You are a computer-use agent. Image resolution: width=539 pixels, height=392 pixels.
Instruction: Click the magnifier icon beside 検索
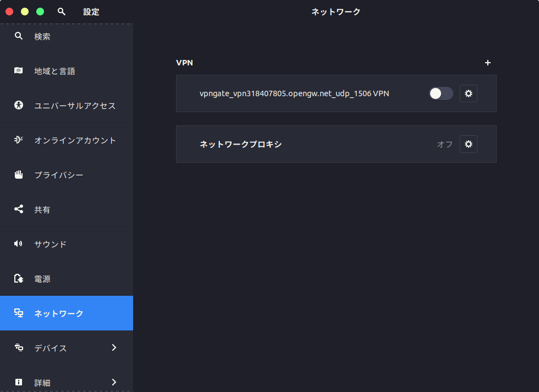point(19,36)
